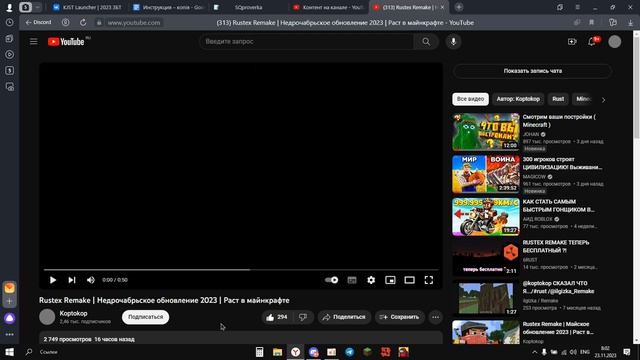Open RUSTEX REMAKE ТЕПЕРЬ БЕСПЛАТНЫЙ title
Image resolution: width=640 pixels, height=360 pixels.
tap(556, 247)
